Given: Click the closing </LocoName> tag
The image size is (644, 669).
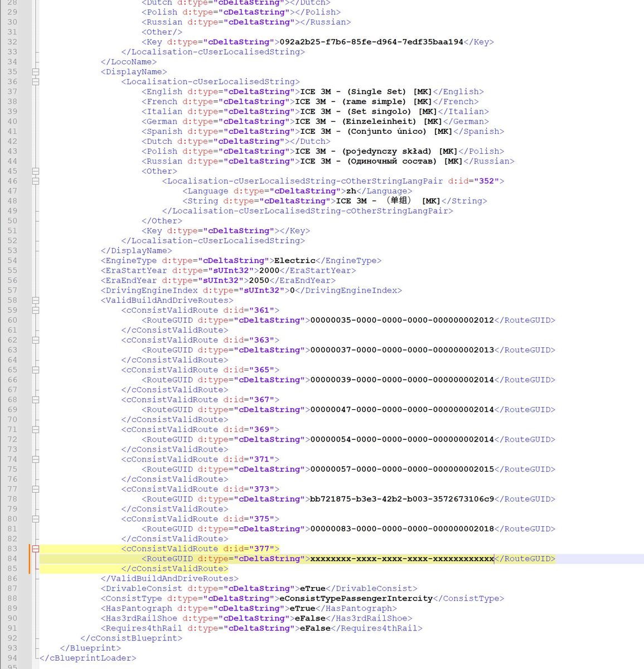Looking at the screenshot, I should coord(129,62).
